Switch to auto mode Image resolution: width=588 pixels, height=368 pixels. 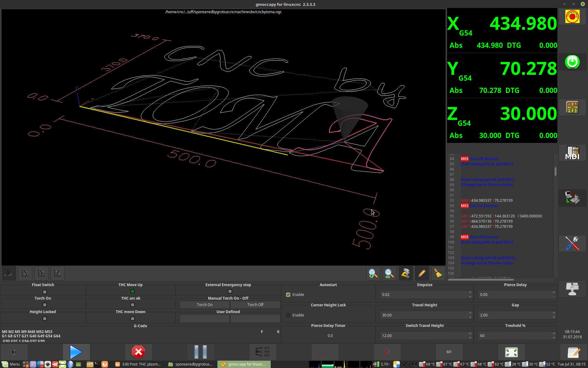(x=572, y=198)
